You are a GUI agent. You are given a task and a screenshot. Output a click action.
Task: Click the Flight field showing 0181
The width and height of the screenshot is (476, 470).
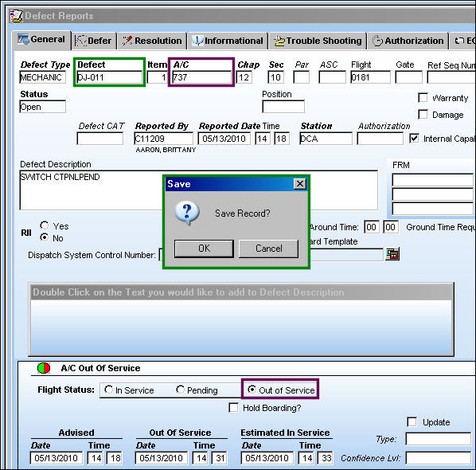click(370, 77)
